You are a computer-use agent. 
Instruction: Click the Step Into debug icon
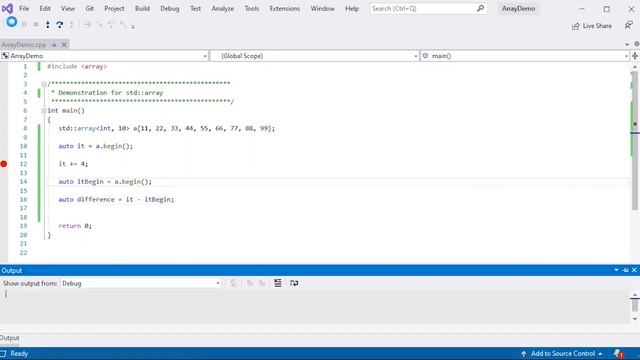click(x=48, y=25)
